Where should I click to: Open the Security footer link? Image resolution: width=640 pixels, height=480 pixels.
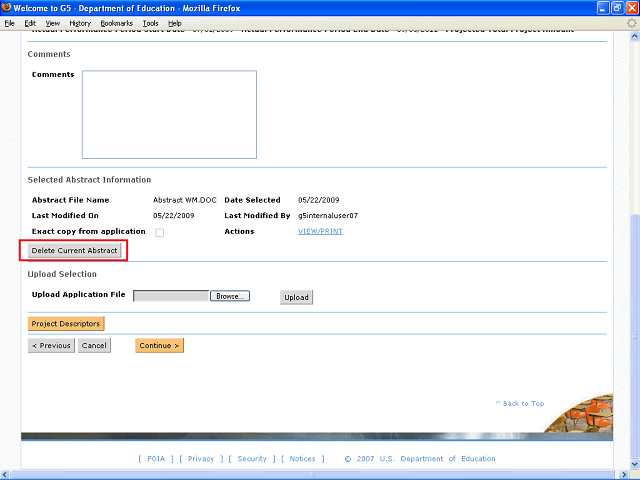(252, 459)
